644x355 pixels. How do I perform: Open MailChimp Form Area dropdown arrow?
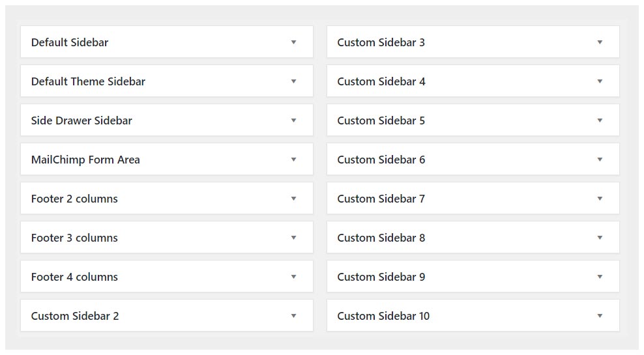pos(293,160)
